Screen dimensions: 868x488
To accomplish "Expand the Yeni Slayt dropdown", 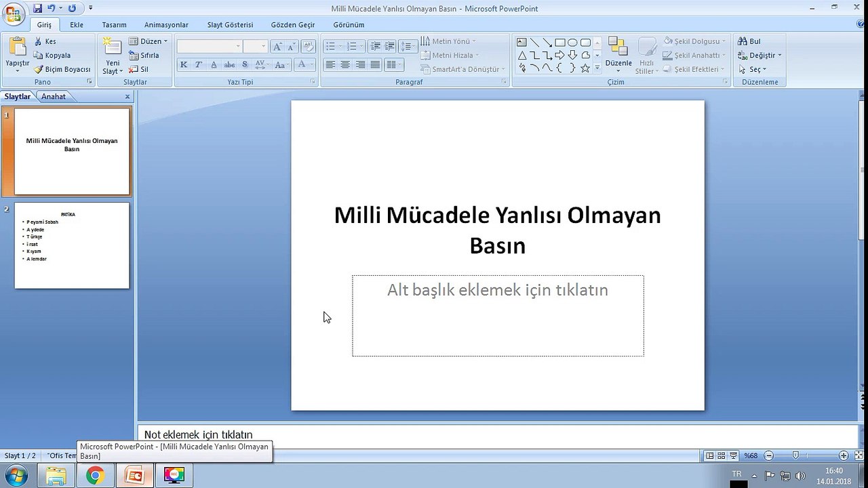I will point(113,68).
